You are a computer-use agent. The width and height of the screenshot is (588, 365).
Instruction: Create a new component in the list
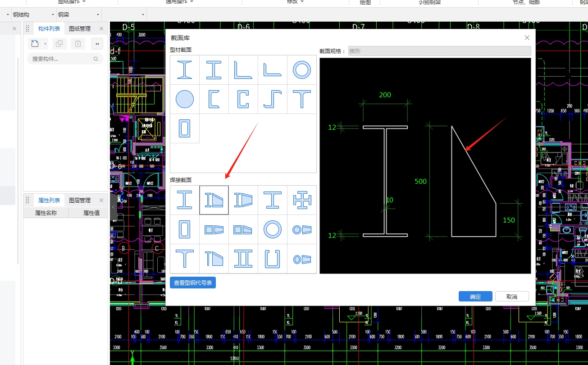(x=35, y=44)
